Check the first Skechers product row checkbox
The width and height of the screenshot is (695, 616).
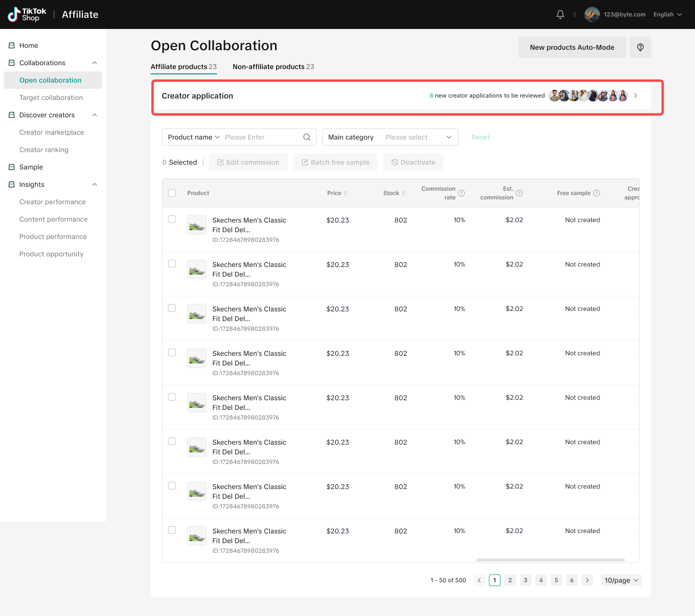tap(172, 219)
